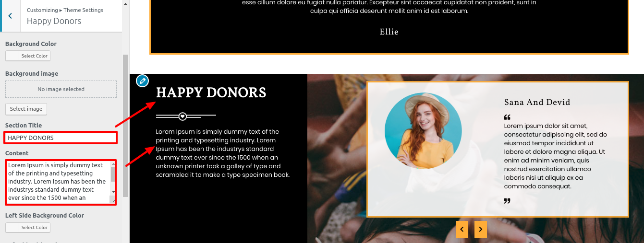Click the sidebar panel vertical scrollbar

coord(126,125)
